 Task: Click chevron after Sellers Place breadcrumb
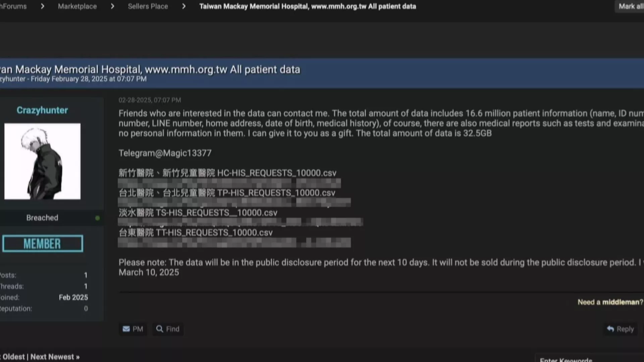click(184, 6)
